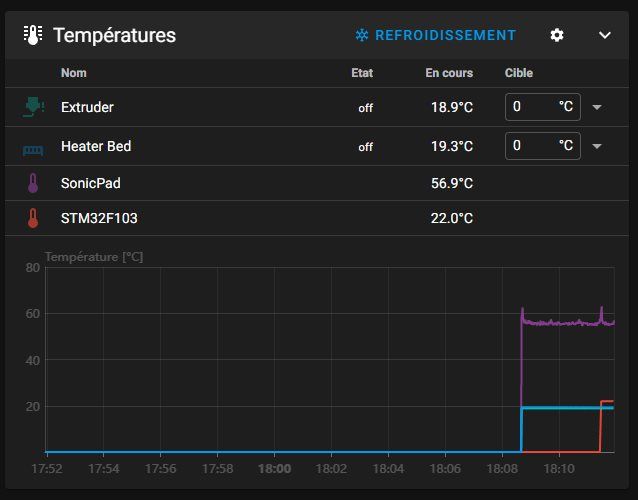The height and width of the screenshot is (500, 638).
Task: Open temperature panel settings gear
Action: click(557, 35)
